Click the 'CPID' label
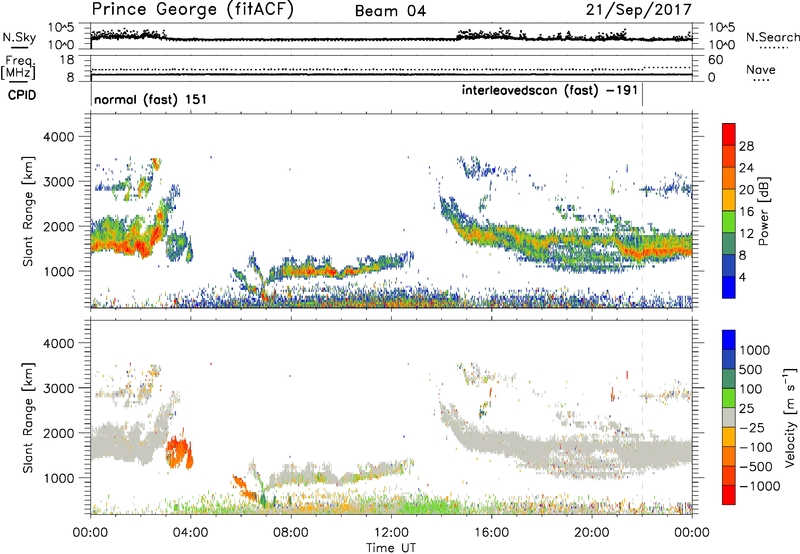The image size is (800, 554). tap(22, 95)
